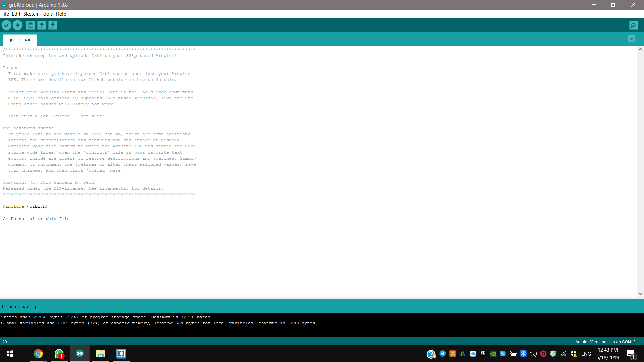Viewport: 644px width, 362px height.
Task: Select the grblUpload tab
Action: [x=20, y=40]
